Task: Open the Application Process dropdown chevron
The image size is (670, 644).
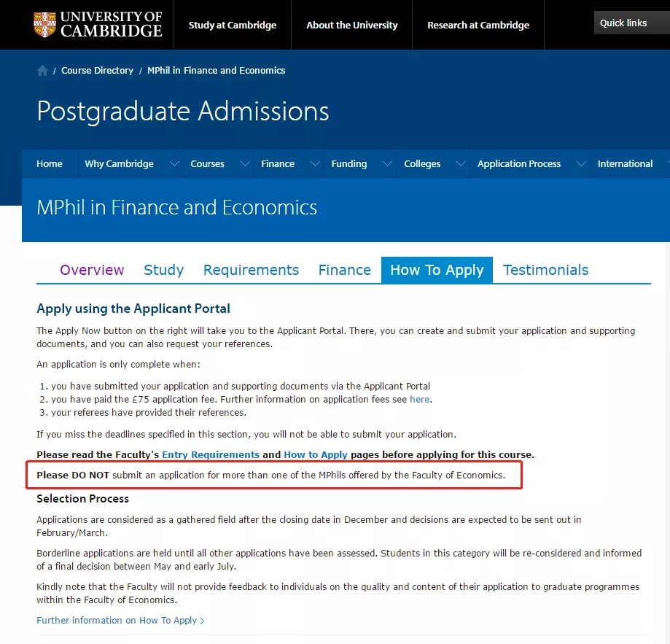Action: point(581,163)
